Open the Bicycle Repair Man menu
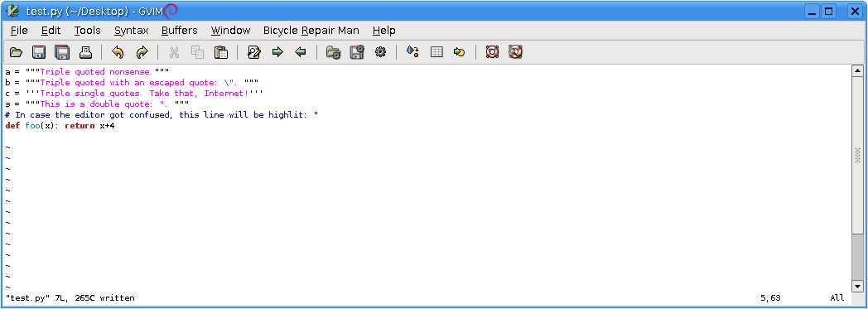This screenshot has width=868, height=309. point(311,31)
